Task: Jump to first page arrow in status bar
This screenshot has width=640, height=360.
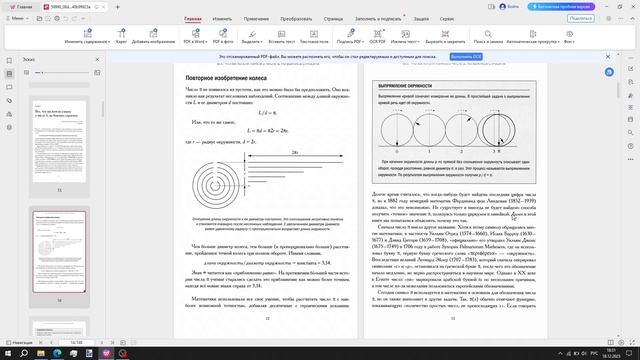Action: pos(41,342)
